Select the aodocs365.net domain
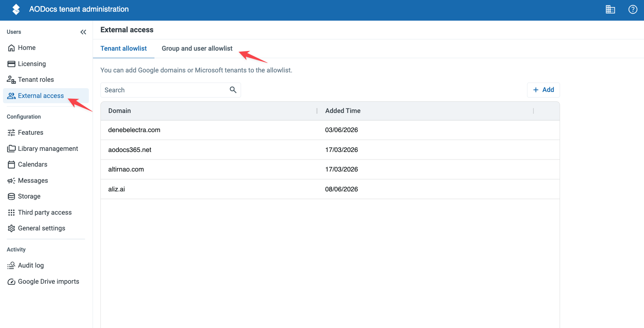This screenshot has height=328, width=644. pos(130,150)
